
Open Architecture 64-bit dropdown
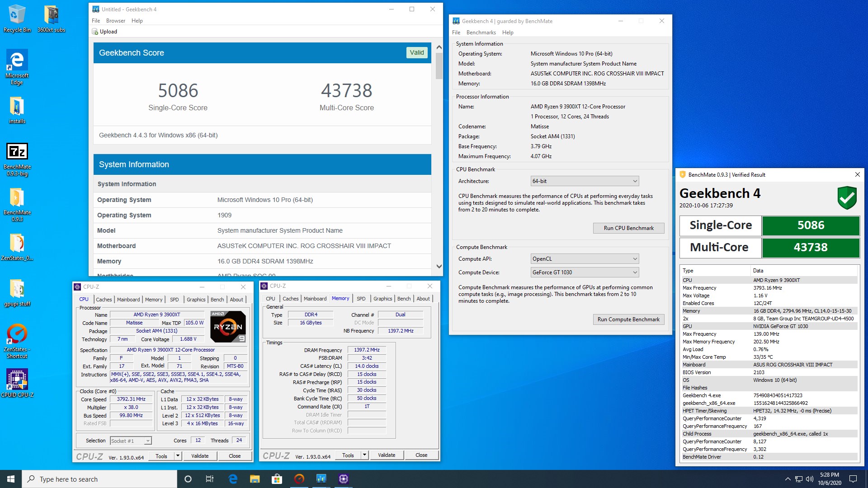[585, 181]
